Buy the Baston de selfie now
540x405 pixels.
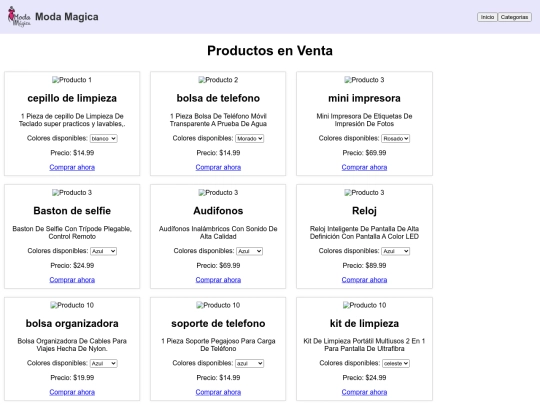(72, 280)
